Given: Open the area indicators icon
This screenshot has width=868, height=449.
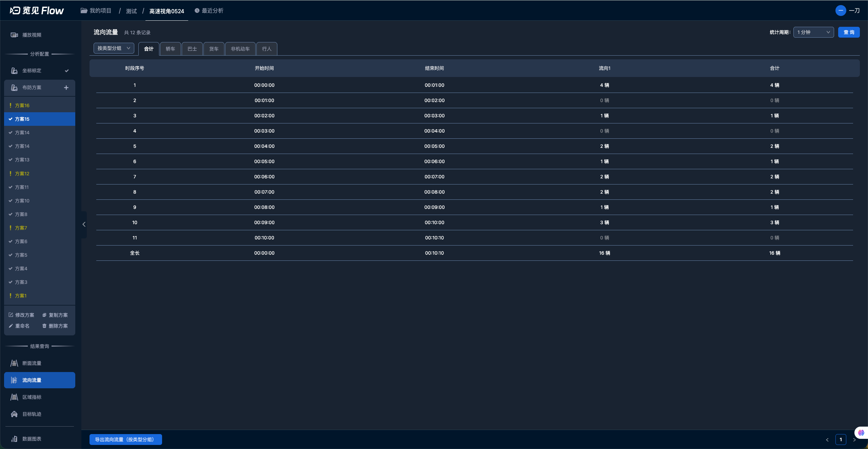Looking at the screenshot, I should [x=14, y=397].
